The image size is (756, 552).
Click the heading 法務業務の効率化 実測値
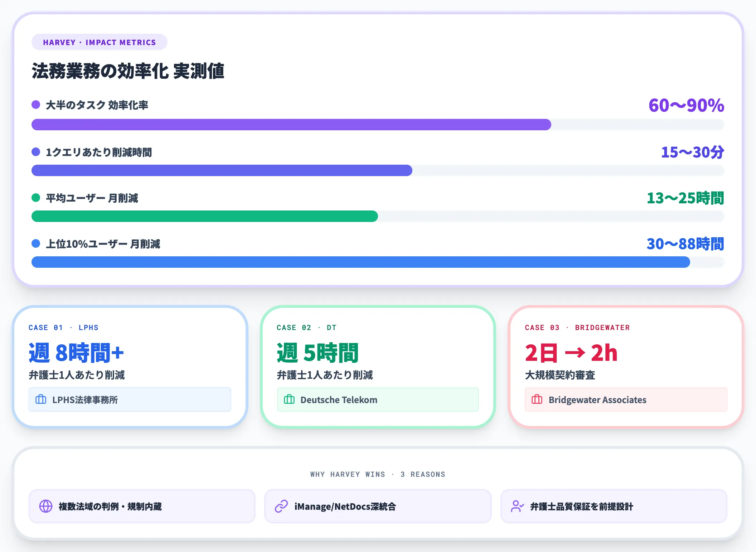(128, 71)
